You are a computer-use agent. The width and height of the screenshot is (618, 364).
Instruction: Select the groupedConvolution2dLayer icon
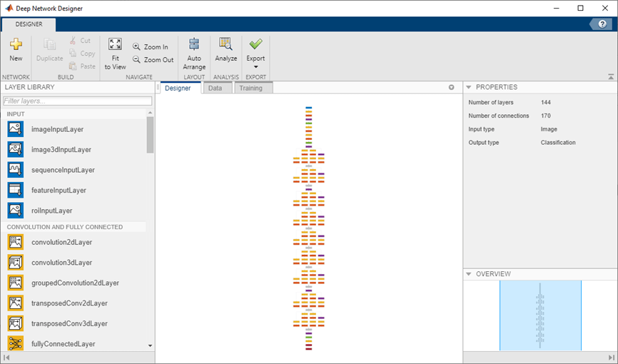(16, 283)
